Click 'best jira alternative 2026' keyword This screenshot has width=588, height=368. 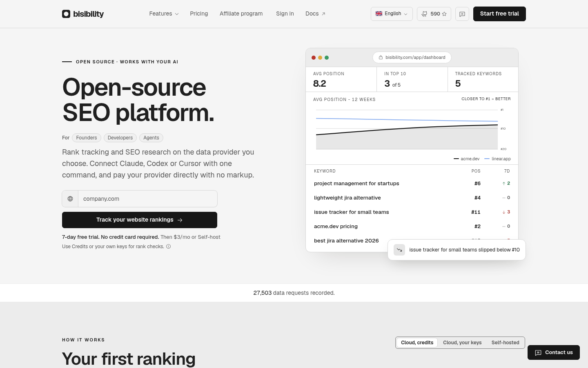[x=346, y=240]
